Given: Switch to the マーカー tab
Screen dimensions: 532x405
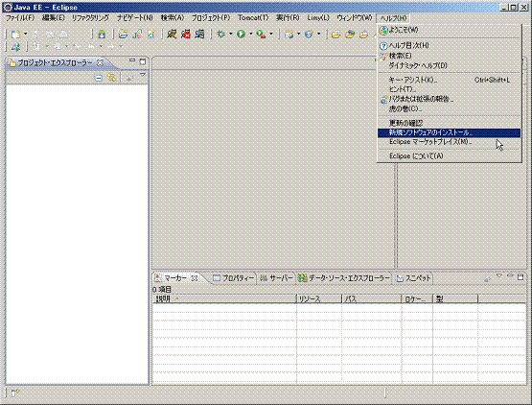Looking at the screenshot, I should click(x=175, y=278).
